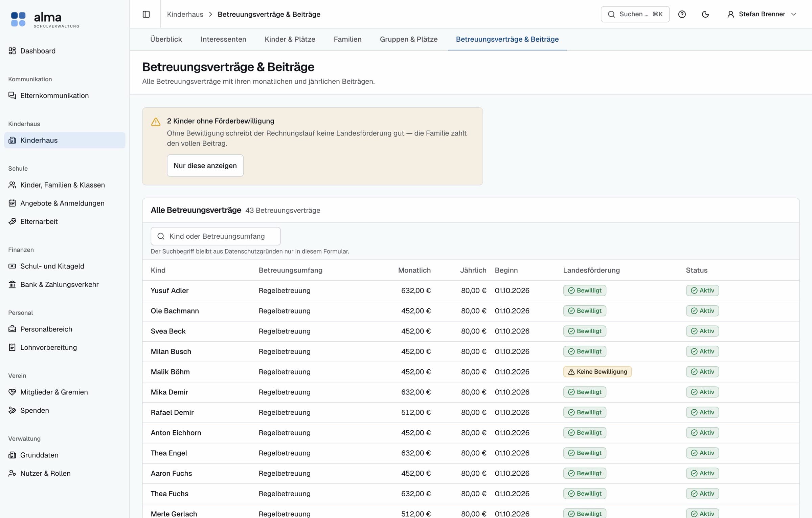
Task: Open Kinder, Familien & Klassen
Action: pyautogui.click(x=65, y=185)
